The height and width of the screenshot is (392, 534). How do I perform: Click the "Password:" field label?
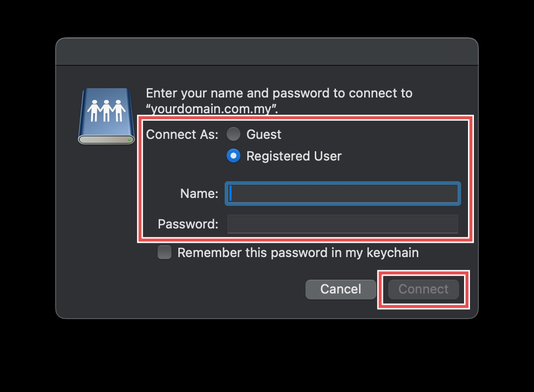coord(188,224)
